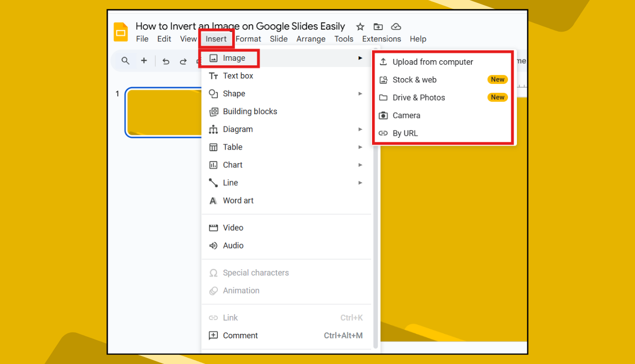Check the cloud save status
635x364 pixels.
click(x=396, y=27)
